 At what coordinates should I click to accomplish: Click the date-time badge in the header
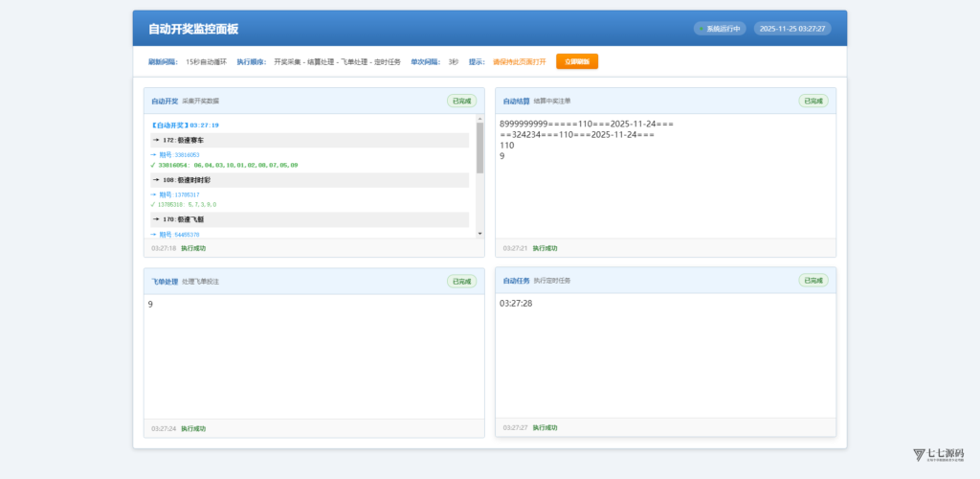[x=792, y=29]
